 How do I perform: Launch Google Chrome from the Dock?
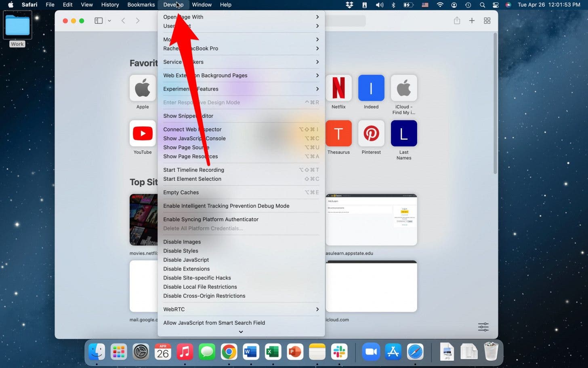(x=229, y=351)
